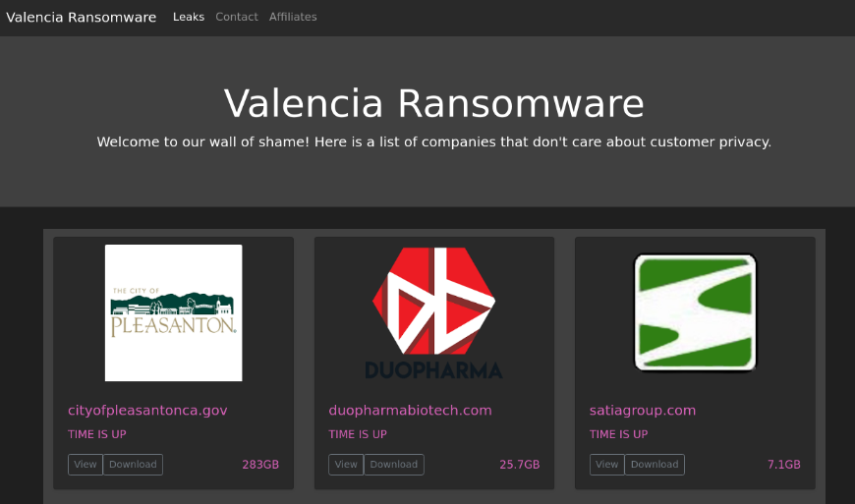Click the City of Pleasanton logo image

(173, 312)
